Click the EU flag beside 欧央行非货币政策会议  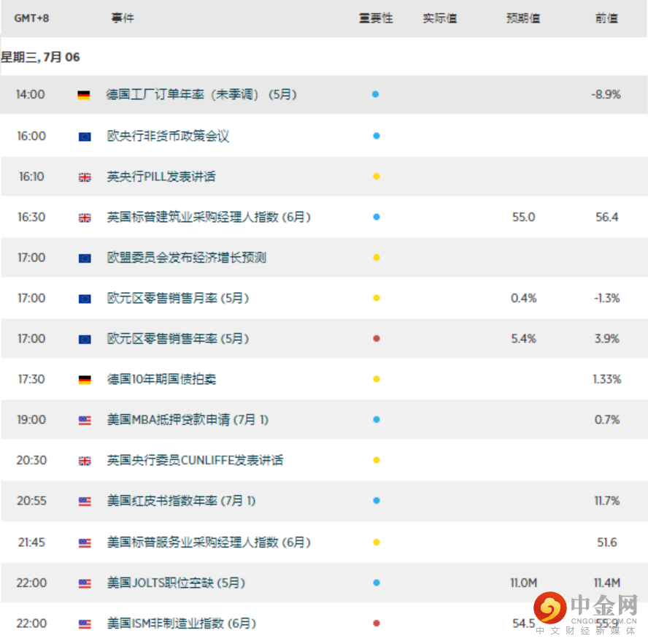85,137
